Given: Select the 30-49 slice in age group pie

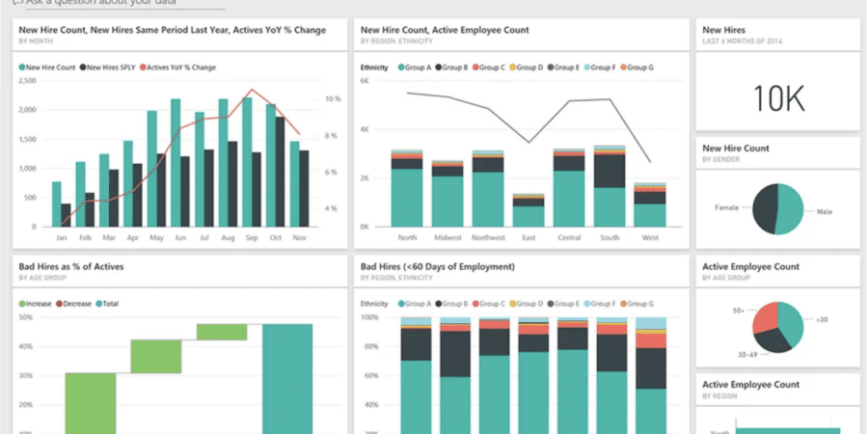Looking at the screenshot, I should coord(773,340).
